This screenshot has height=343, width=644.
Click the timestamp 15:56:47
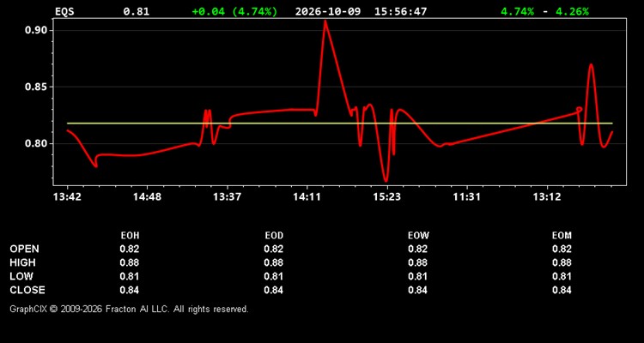coord(400,11)
